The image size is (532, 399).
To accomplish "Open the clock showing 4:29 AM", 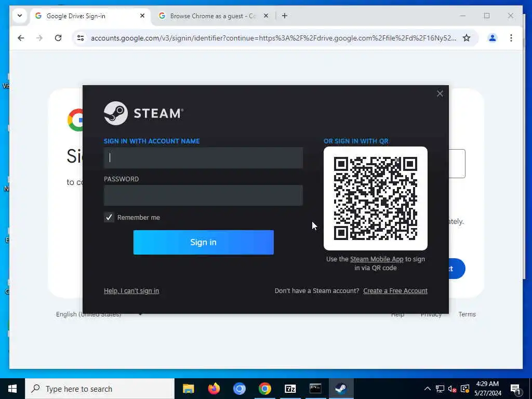I will [x=487, y=389].
